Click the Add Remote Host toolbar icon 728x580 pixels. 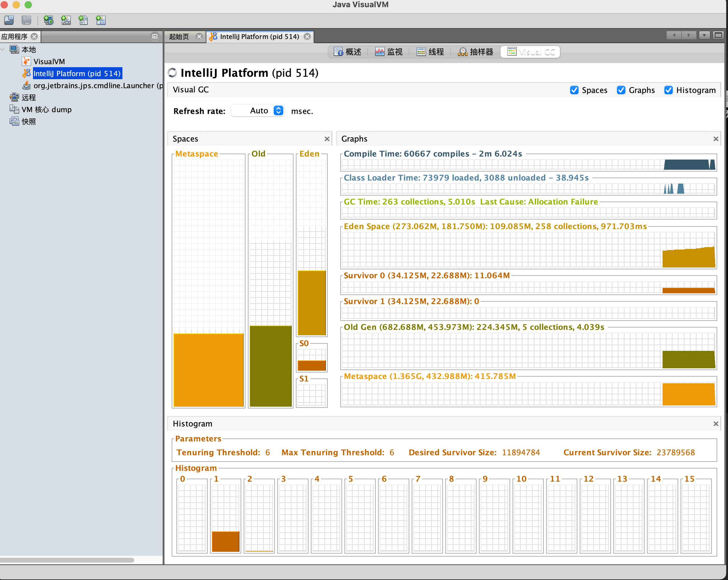[x=49, y=20]
